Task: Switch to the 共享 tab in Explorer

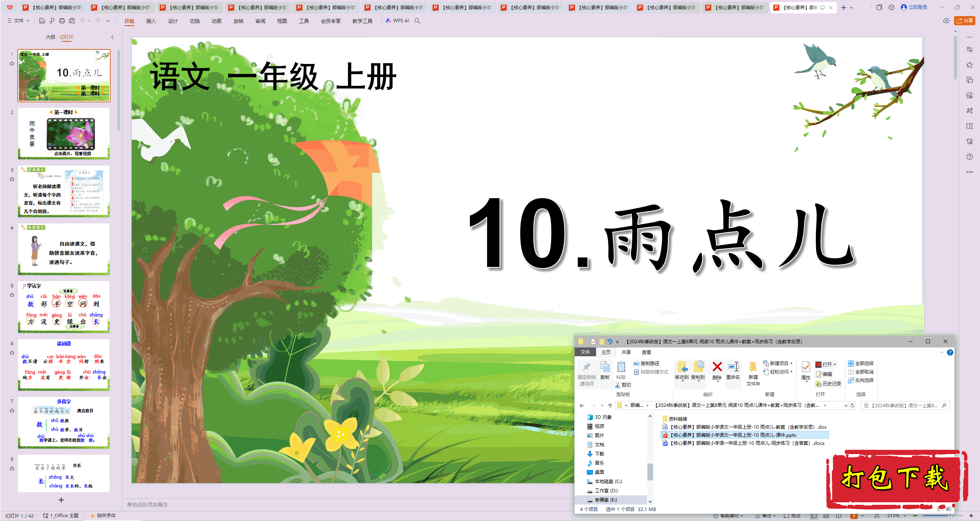Action: click(x=626, y=352)
